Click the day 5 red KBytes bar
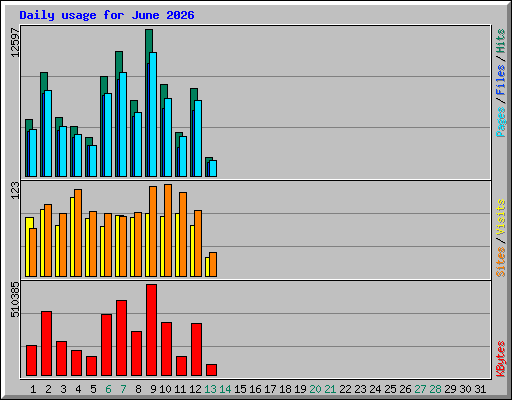This screenshot has height=400, width=512. pos(91,366)
